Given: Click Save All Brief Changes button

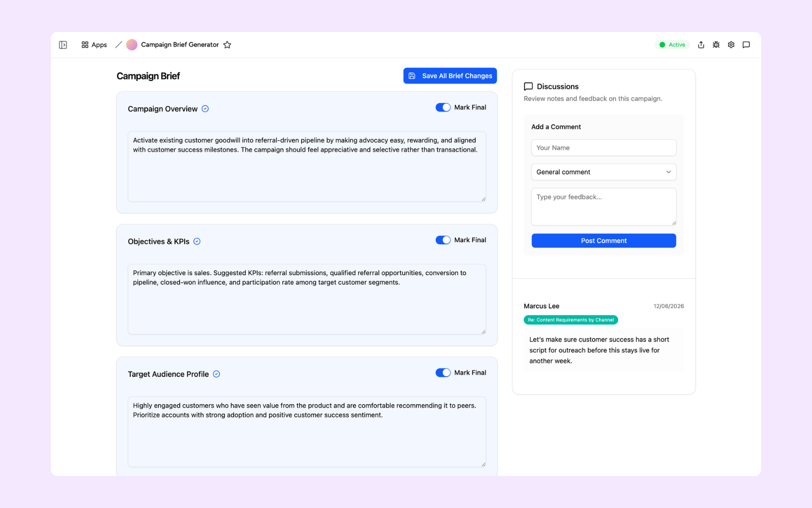Looking at the screenshot, I should (450, 76).
